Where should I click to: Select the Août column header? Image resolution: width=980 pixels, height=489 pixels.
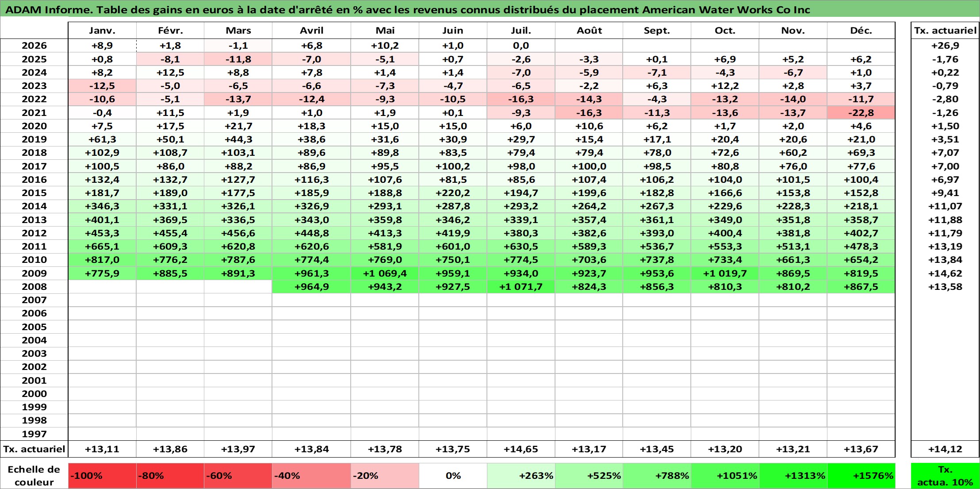(589, 31)
